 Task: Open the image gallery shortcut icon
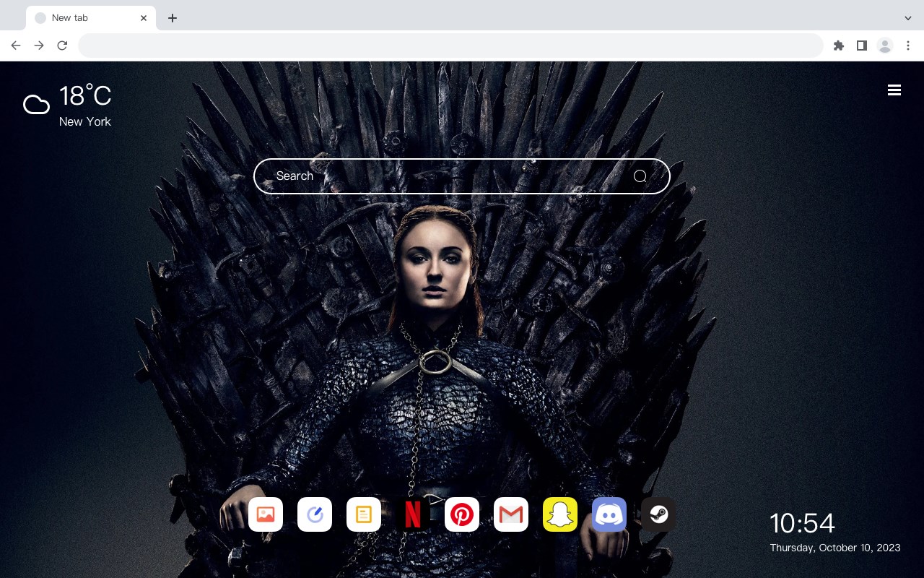(x=266, y=514)
